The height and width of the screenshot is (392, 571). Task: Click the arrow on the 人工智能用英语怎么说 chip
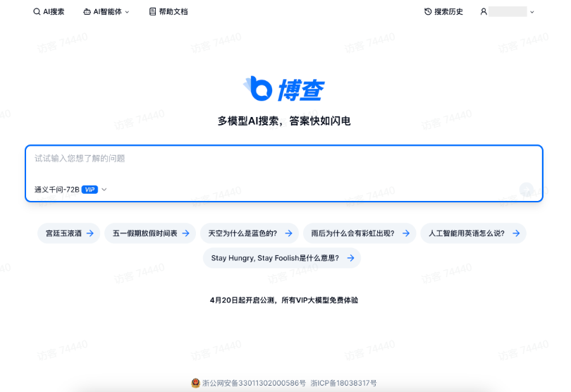(516, 233)
